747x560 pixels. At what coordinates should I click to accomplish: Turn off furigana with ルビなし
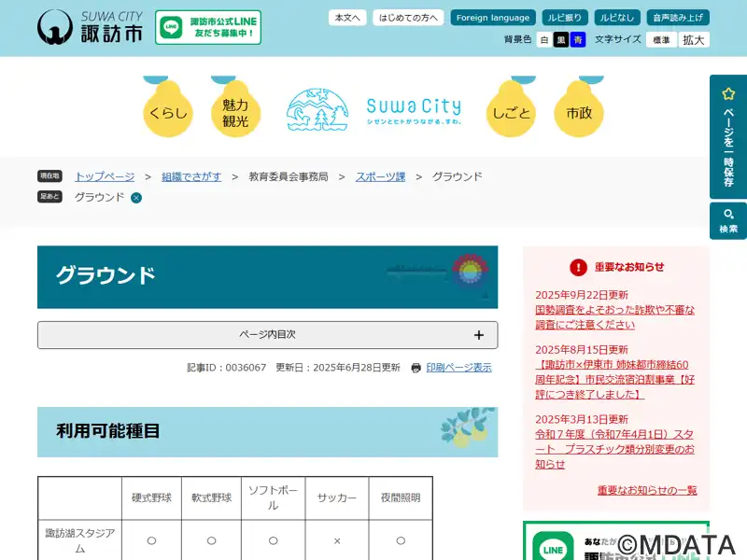coord(617,18)
